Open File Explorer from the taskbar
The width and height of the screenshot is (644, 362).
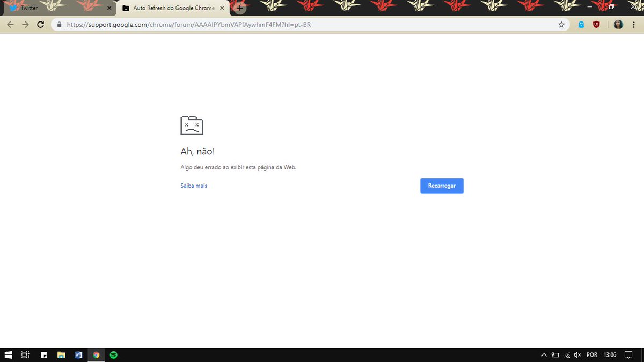point(61,354)
